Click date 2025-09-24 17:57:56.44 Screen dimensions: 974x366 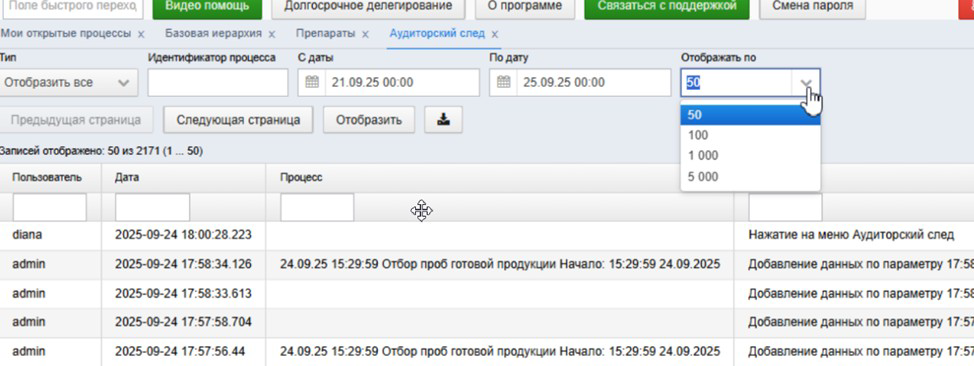(x=180, y=352)
